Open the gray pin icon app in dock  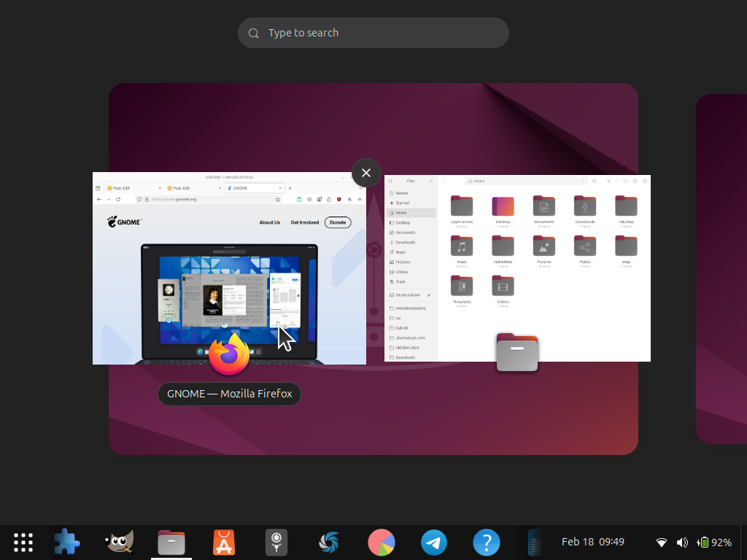(276, 542)
